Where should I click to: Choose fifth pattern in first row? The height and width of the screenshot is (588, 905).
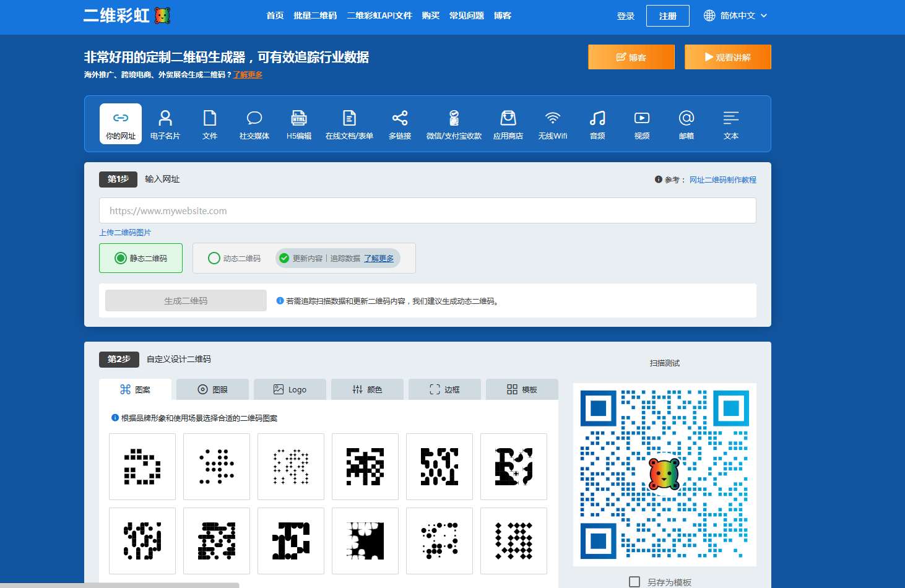tap(440, 467)
